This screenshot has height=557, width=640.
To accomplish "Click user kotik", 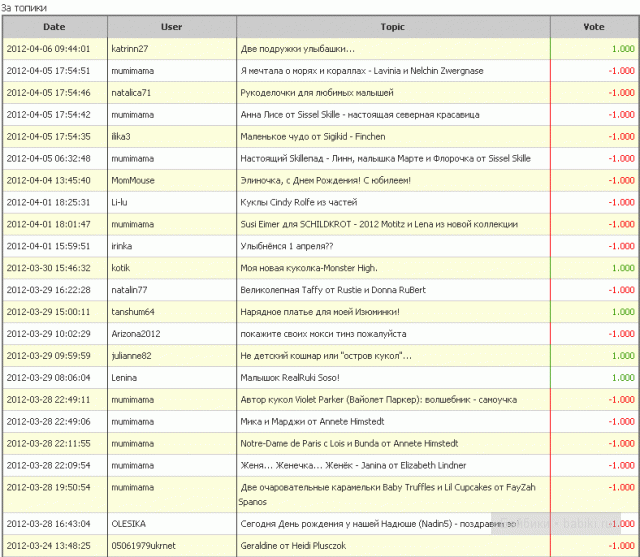I will pyautogui.click(x=122, y=268).
